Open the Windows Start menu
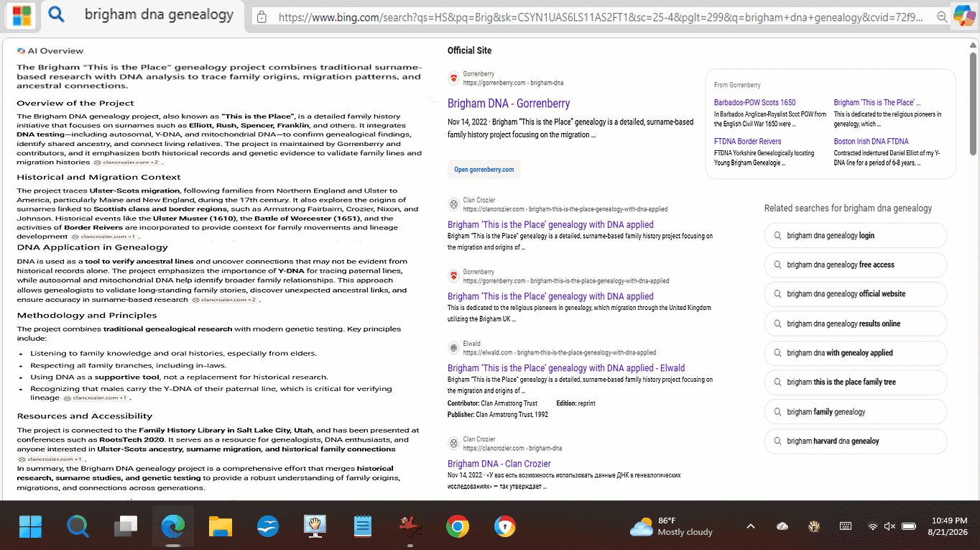 pyautogui.click(x=30, y=527)
